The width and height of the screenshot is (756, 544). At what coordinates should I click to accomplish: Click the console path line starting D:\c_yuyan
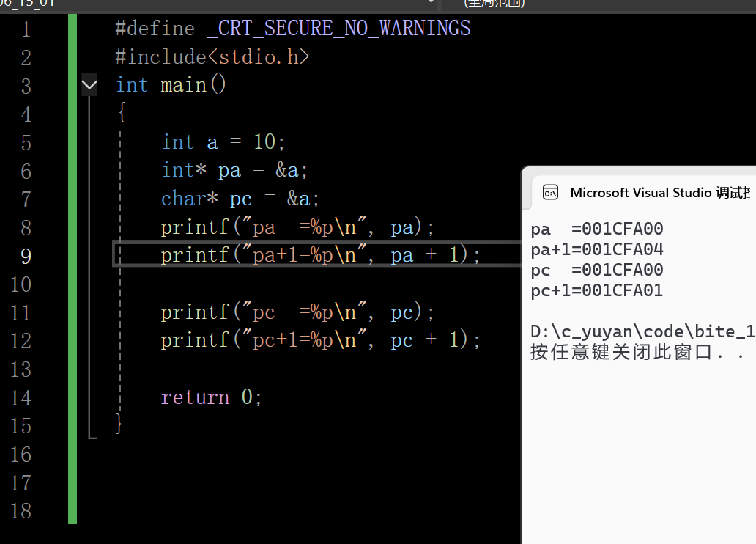click(642, 331)
